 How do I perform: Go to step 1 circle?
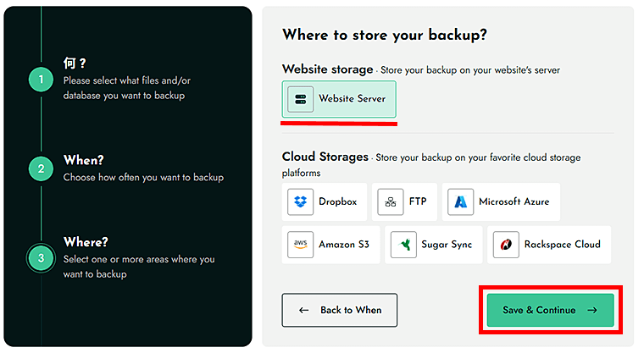tap(41, 80)
